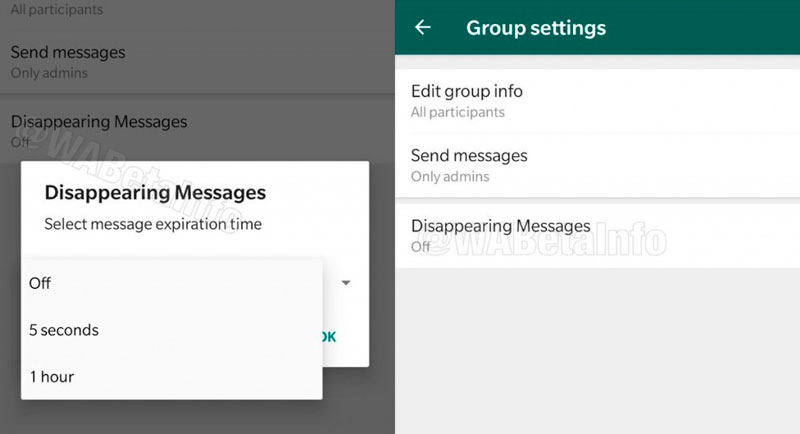Click the Group settings title

coord(536,28)
